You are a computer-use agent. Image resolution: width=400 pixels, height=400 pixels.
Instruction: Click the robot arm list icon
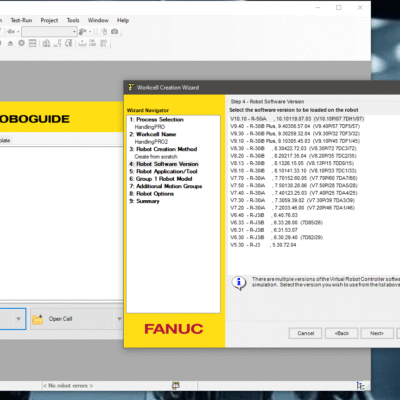tap(69, 43)
